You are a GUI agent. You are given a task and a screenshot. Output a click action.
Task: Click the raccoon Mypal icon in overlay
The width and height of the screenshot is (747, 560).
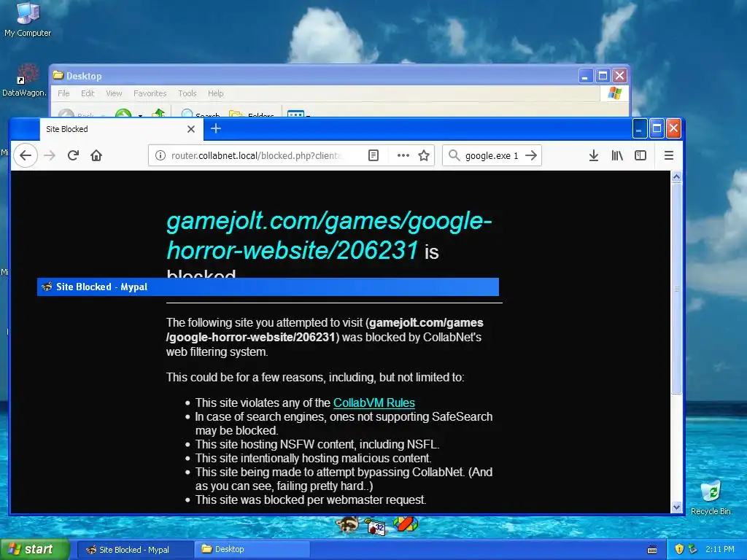pyautogui.click(x=347, y=525)
